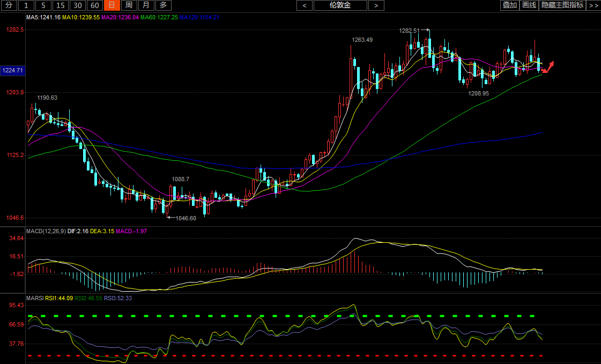Click the 66.59 RSI axis value

[17, 324]
